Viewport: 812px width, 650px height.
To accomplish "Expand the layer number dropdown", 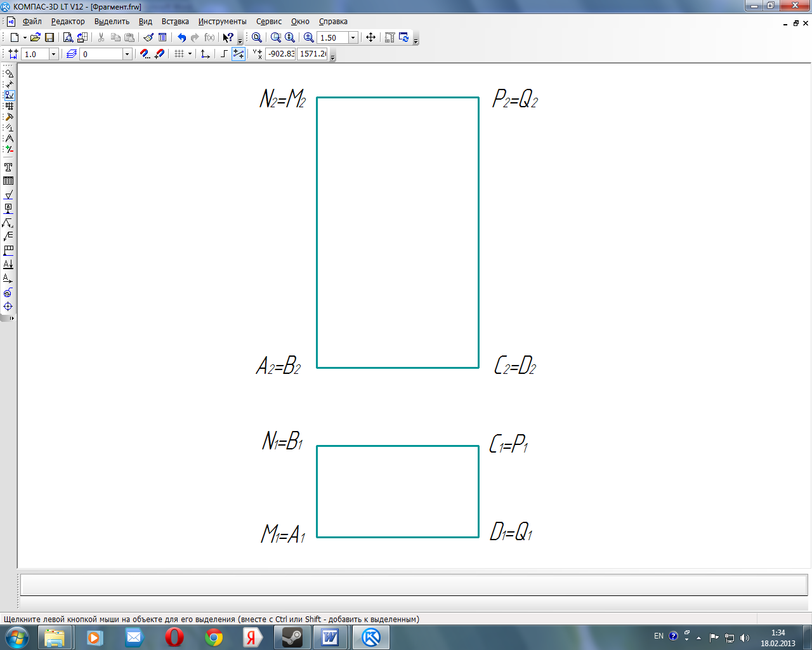I will (127, 55).
